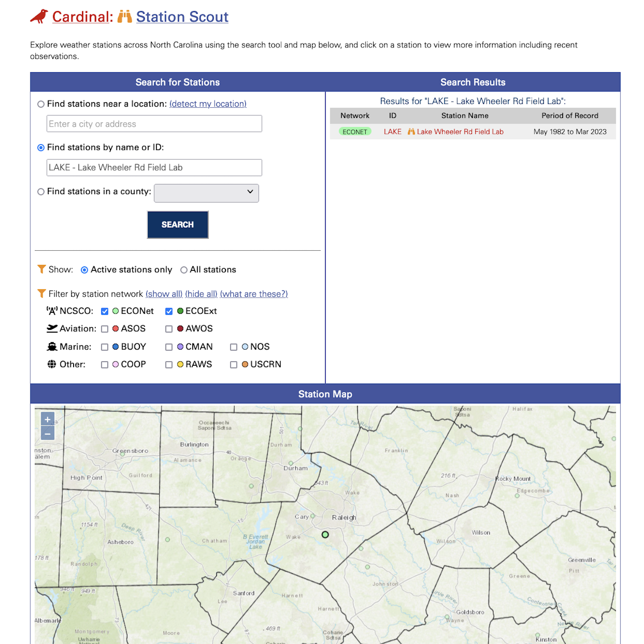Select the "All stations" radio button

[184, 270]
